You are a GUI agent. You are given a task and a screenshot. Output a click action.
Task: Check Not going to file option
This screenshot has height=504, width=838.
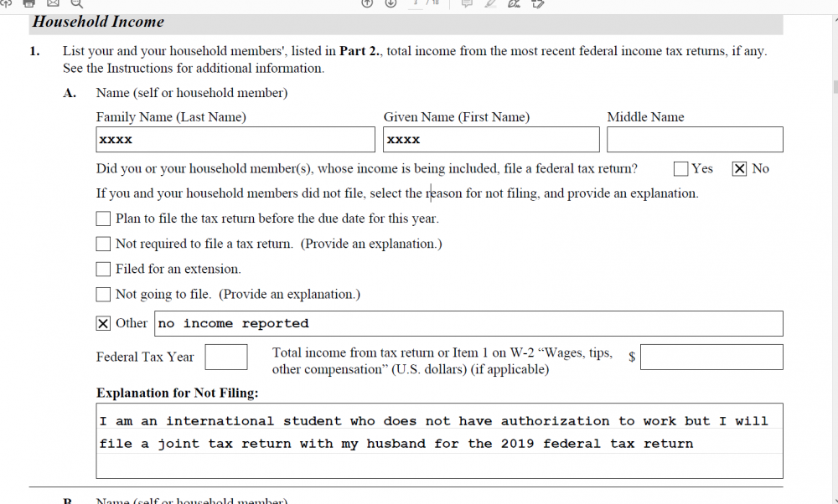pyautogui.click(x=103, y=294)
